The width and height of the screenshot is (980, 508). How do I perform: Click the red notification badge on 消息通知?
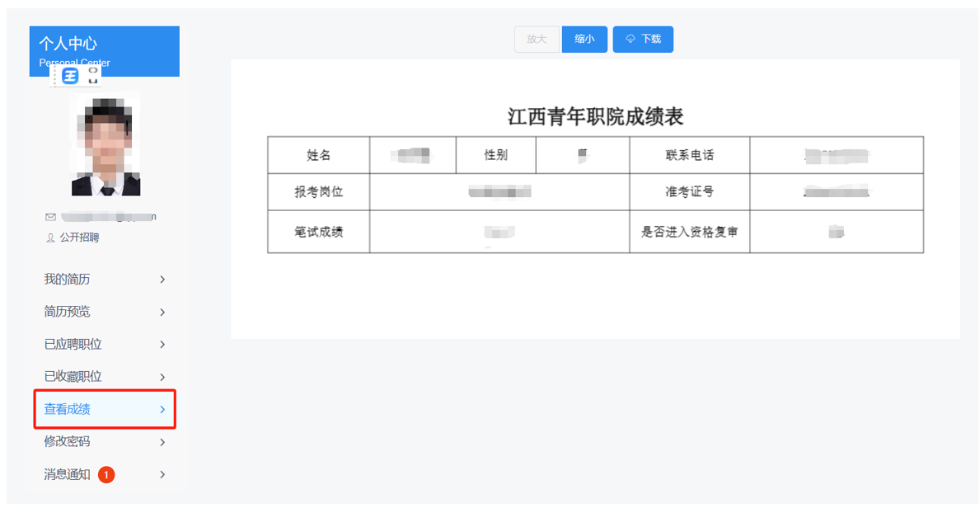pyautogui.click(x=106, y=475)
